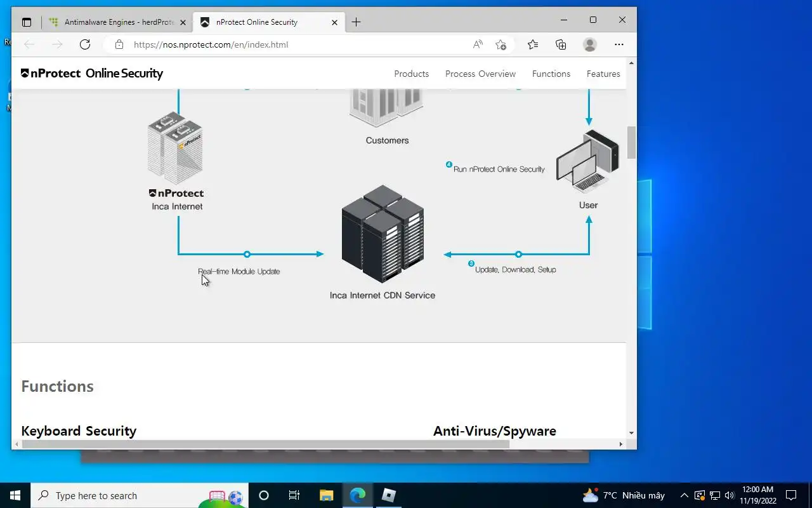Show hidden system tray icons
The image size is (812, 508).
tap(684, 495)
